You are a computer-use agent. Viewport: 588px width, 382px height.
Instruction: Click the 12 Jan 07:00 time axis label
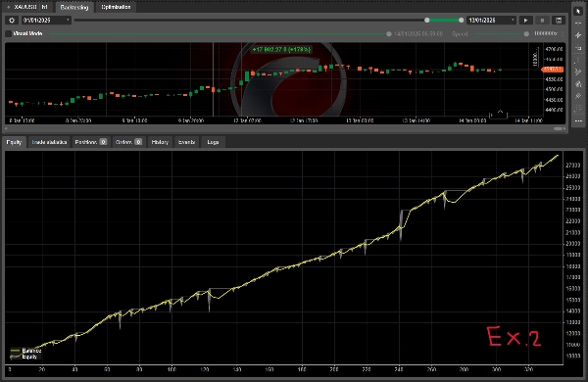(248, 120)
